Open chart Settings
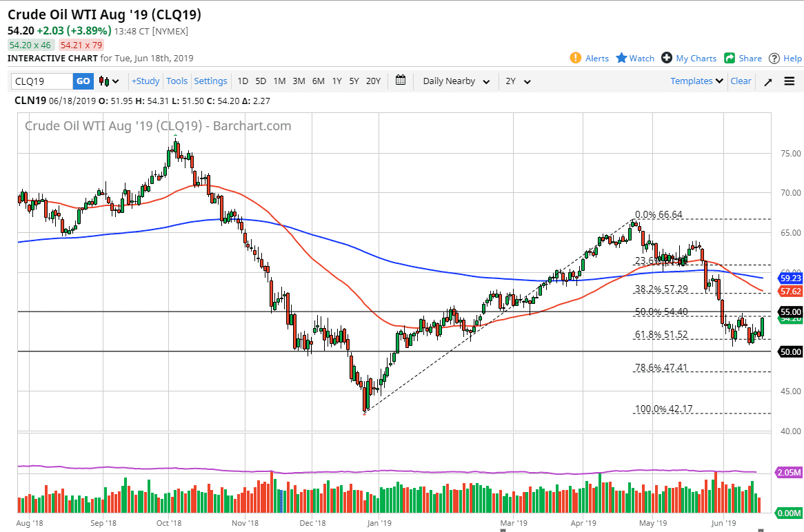This screenshot has width=804, height=532. pos(210,81)
